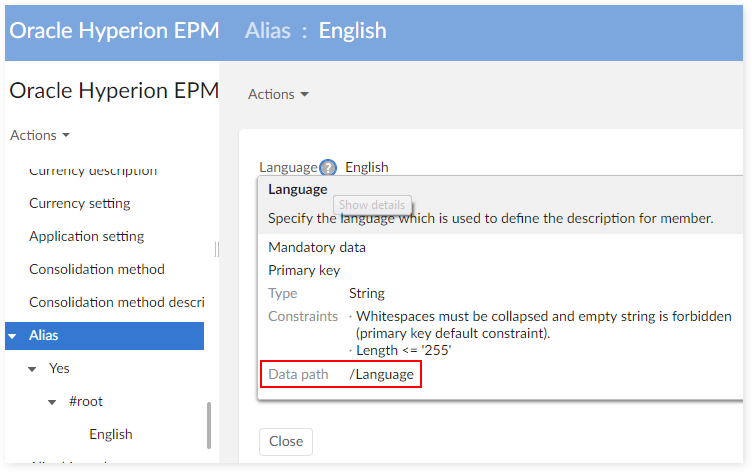This screenshot has height=472, width=752.
Task: Click the English breadcrumb in the header
Action: [352, 31]
